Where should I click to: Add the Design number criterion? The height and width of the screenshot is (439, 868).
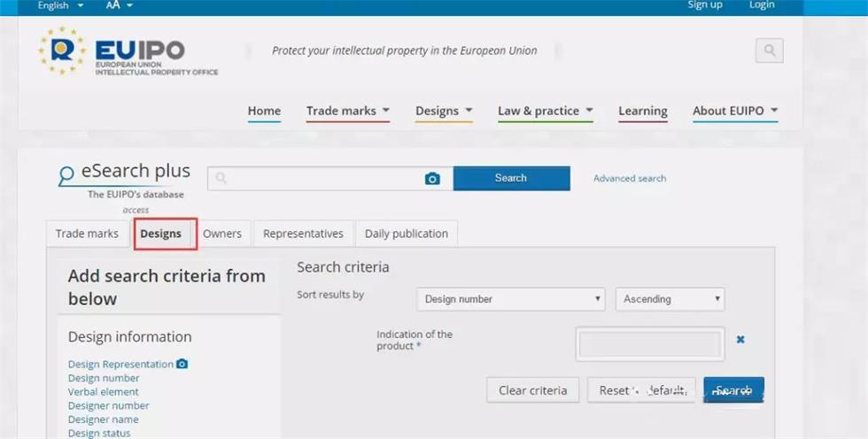(x=104, y=378)
